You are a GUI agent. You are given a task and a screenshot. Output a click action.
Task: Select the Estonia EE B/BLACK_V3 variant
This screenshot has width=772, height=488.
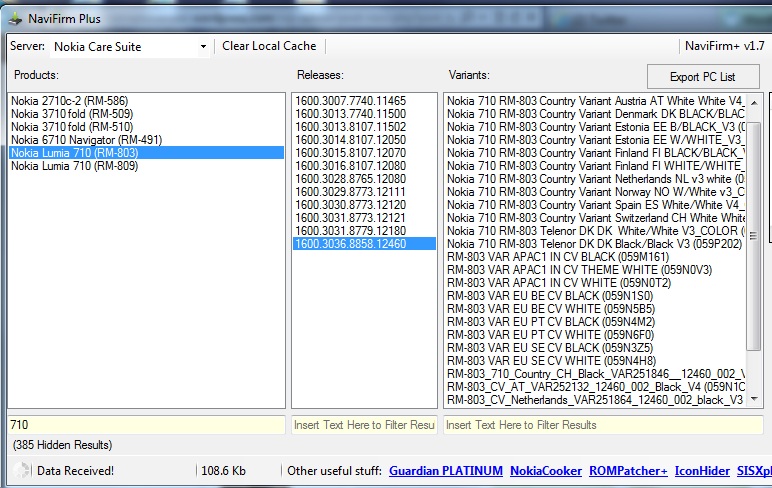coord(596,127)
